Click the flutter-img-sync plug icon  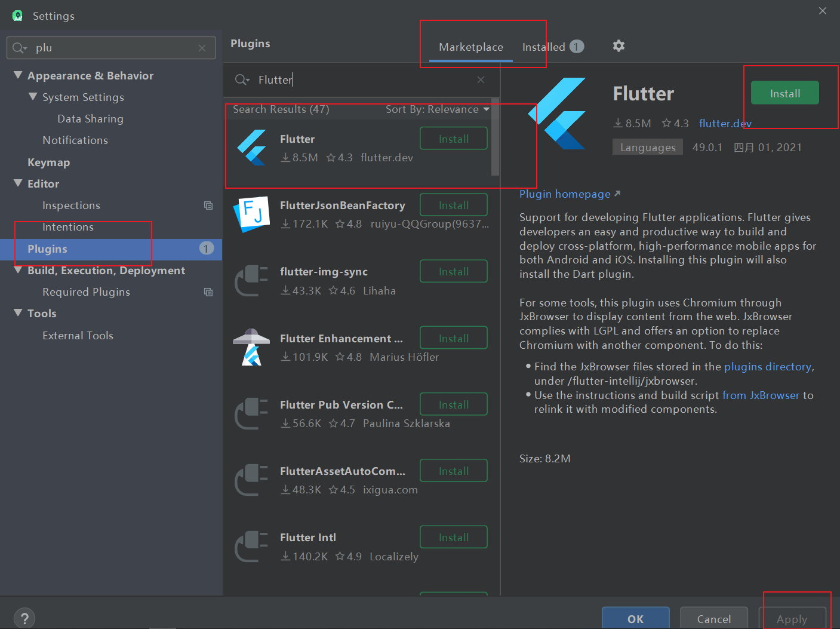[x=251, y=281]
